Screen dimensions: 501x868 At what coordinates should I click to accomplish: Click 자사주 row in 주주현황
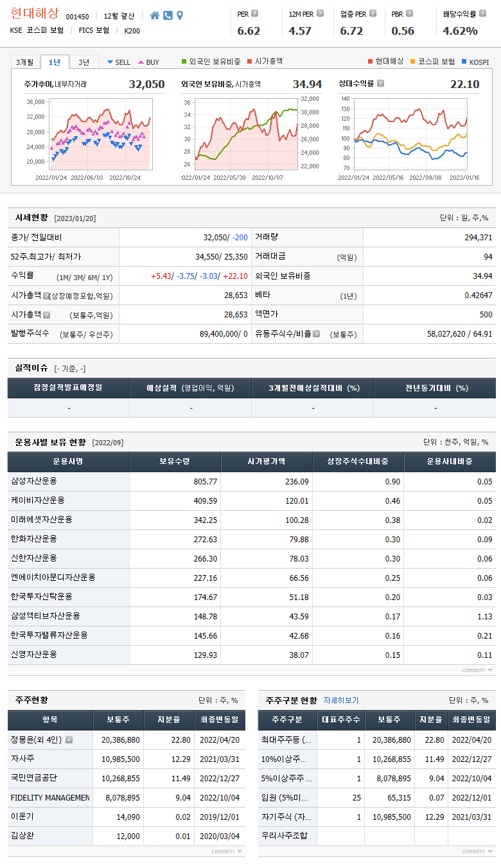pyautogui.click(x=127, y=759)
